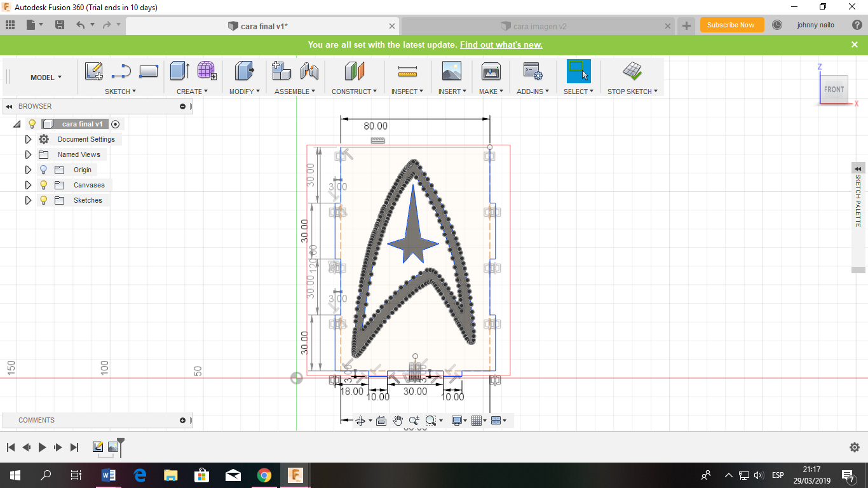
Task: Expand the SKETCH PALETTE panel
Action: click(x=858, y=168)
